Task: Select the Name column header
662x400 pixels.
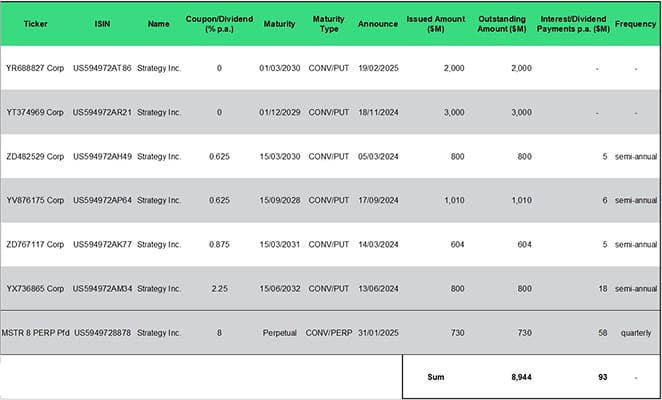Action: pos(159,24)
